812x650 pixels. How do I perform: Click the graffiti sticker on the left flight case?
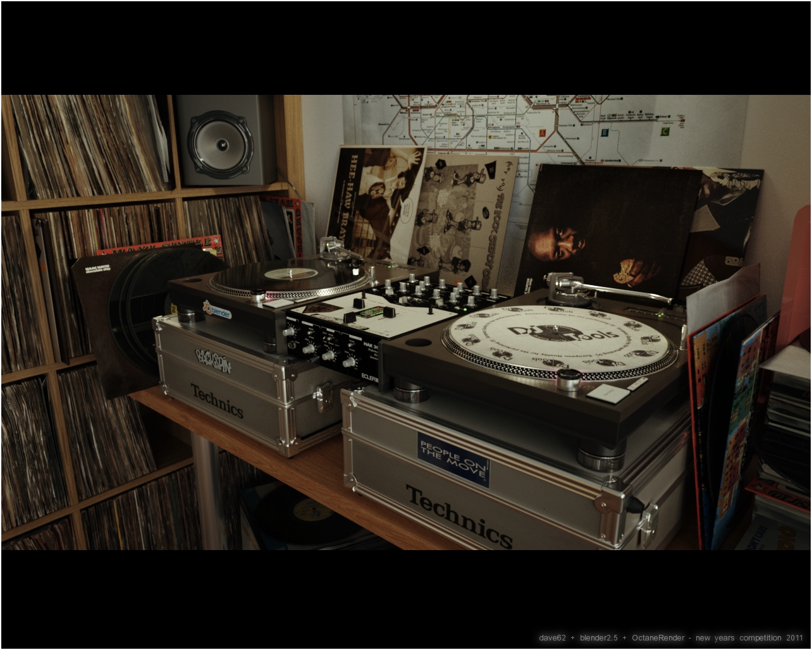pyautogui.click(x=213, y=360)
